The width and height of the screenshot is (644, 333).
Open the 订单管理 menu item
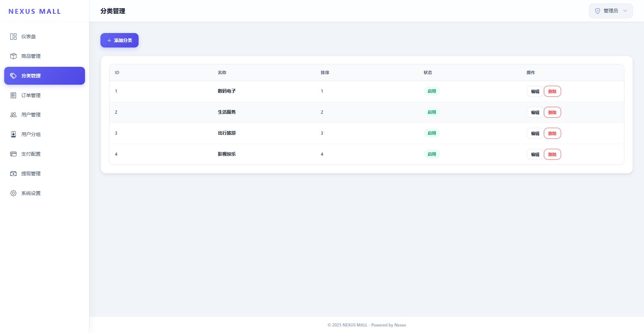[31, 95]
